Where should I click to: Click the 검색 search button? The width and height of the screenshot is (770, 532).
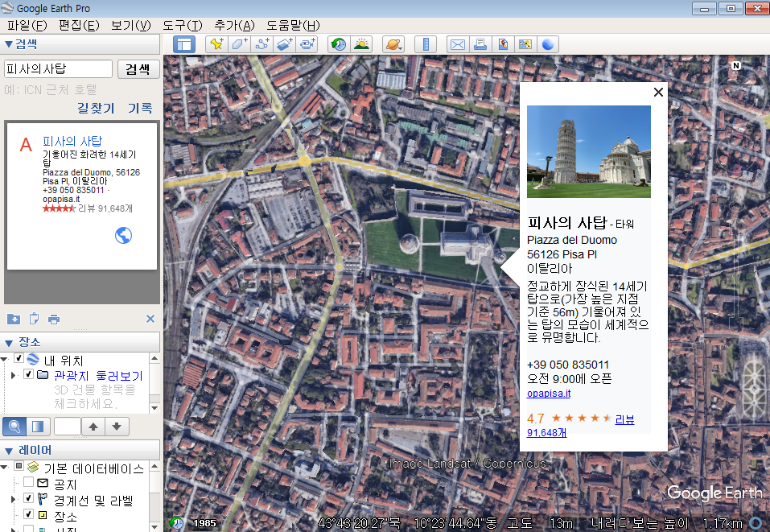click(138, 68)
